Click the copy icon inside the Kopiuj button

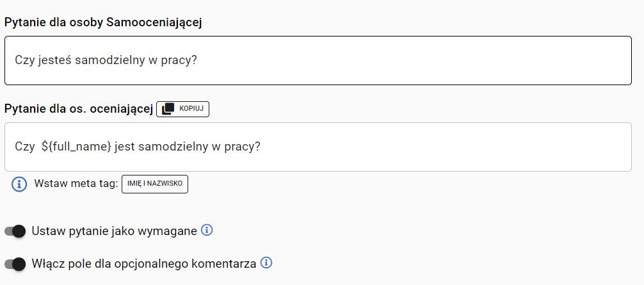click(x=168, y=109)
